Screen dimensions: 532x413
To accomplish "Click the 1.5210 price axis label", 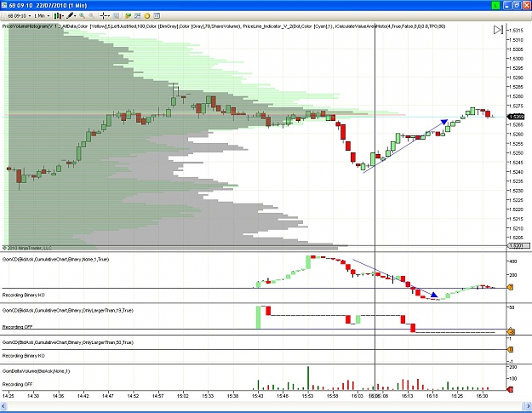I will (516, 228).
